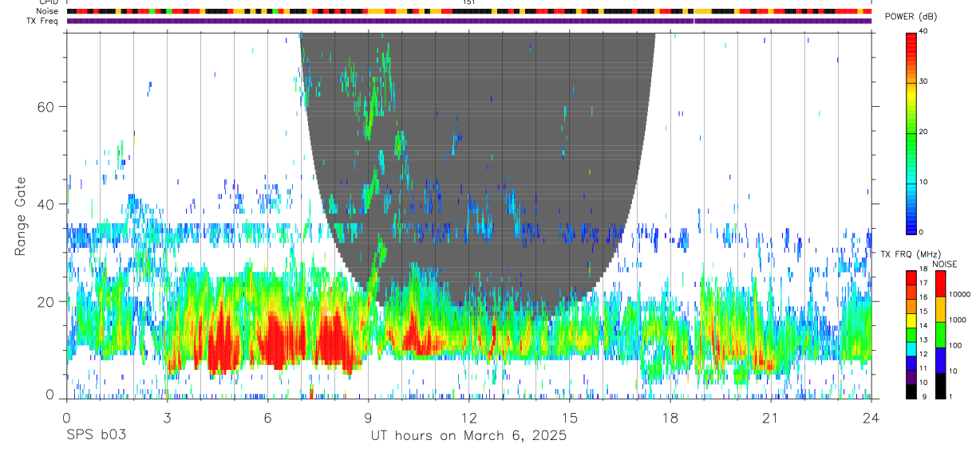
Task: Click the yellow swatch in noise legend
Action: (940, 309)
